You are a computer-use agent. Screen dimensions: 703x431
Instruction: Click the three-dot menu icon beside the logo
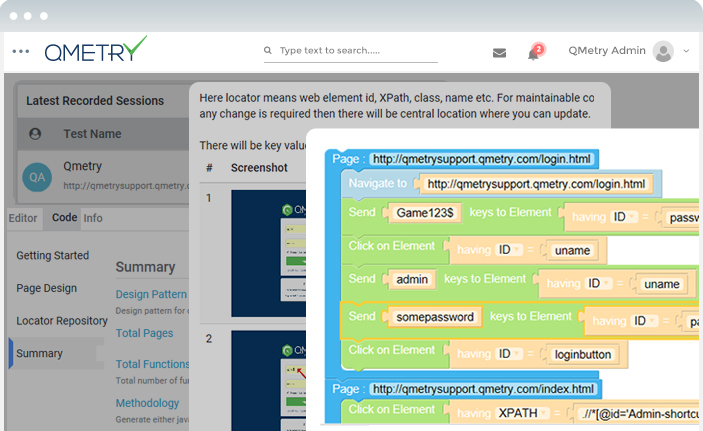21,52
